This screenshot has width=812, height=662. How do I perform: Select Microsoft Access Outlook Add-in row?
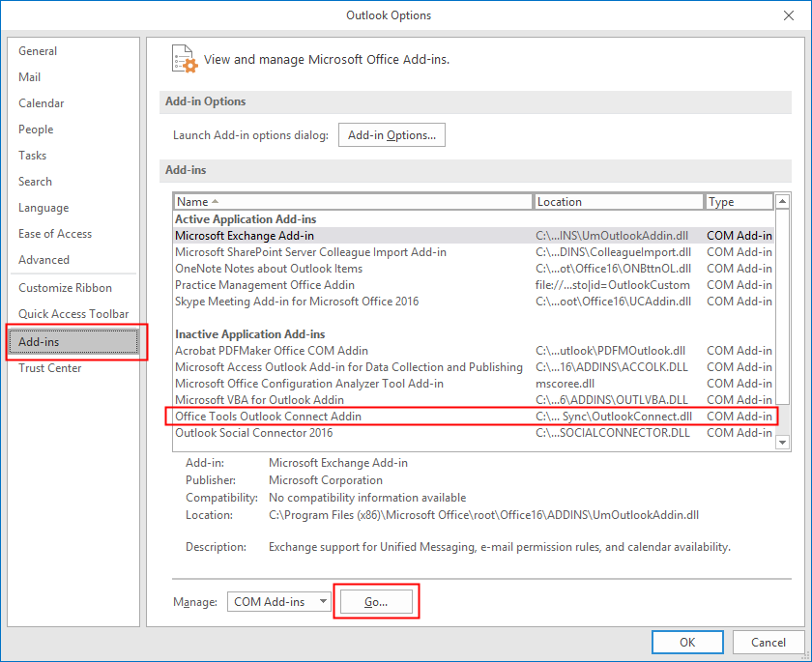coord(474,367)
